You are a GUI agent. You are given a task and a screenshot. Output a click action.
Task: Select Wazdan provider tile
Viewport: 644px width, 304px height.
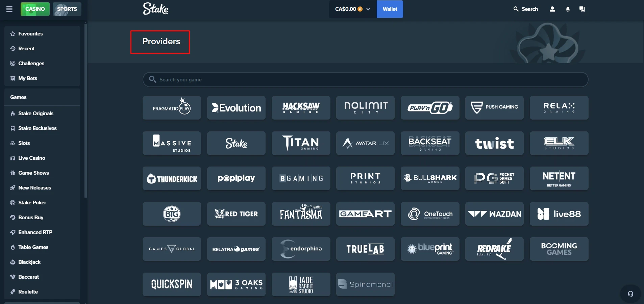point(494,214)
